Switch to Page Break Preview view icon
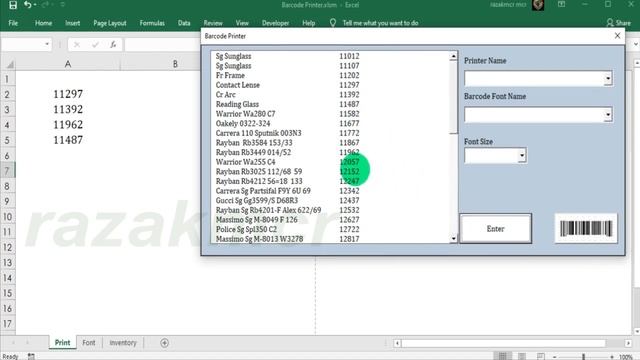This screenshot has height=360, width=640. [x=541, y=356]
